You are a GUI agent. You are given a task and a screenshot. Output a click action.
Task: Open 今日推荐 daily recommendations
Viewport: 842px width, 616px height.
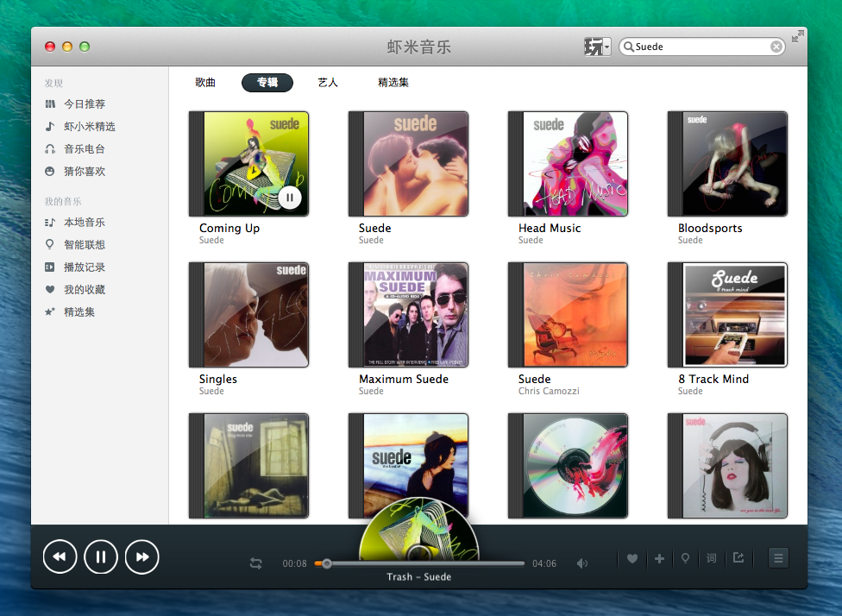pyautogui.click(x=75, y=104)
